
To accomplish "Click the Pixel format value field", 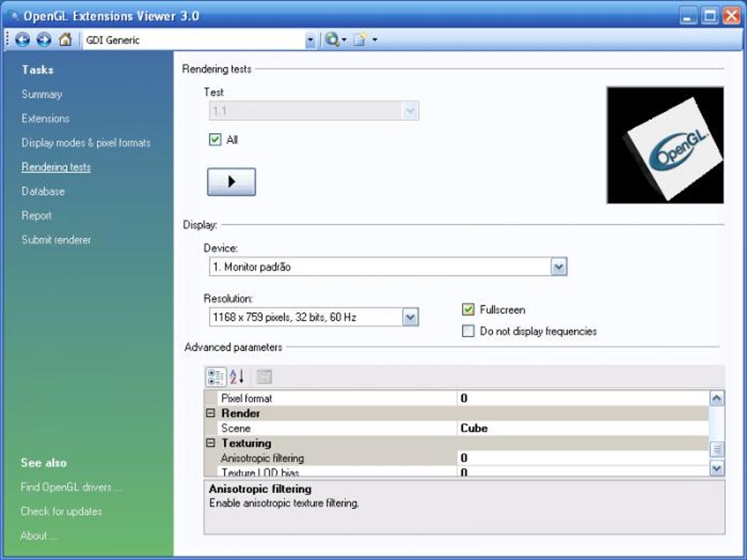I will pos(583,398).
